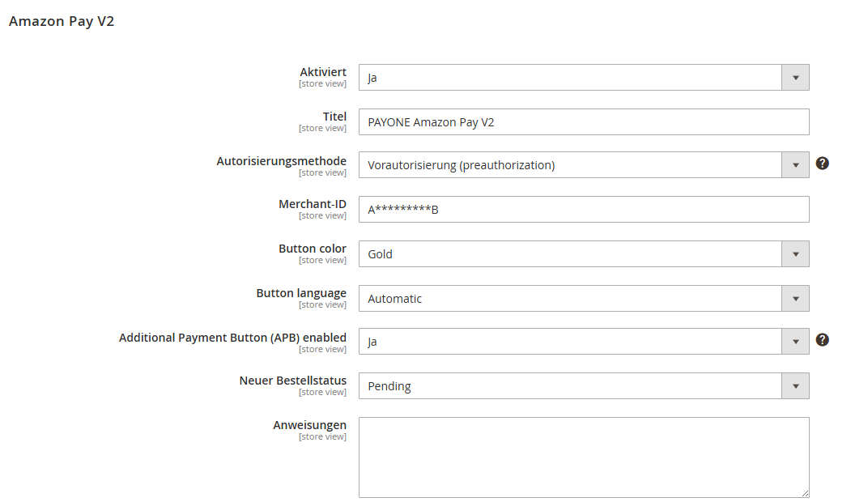Open the Aktiviert dropdown
The width and height of the screenshot is (868, 502).
583,78
